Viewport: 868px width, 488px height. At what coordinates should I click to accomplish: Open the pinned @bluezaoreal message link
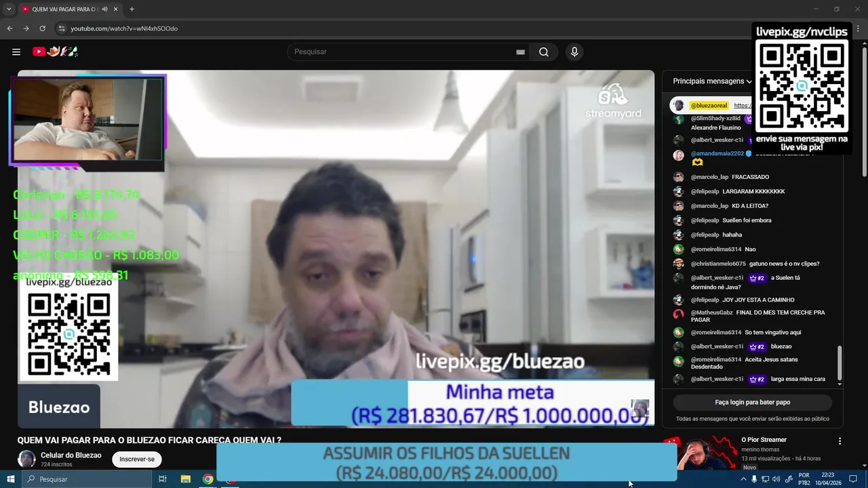743,106
